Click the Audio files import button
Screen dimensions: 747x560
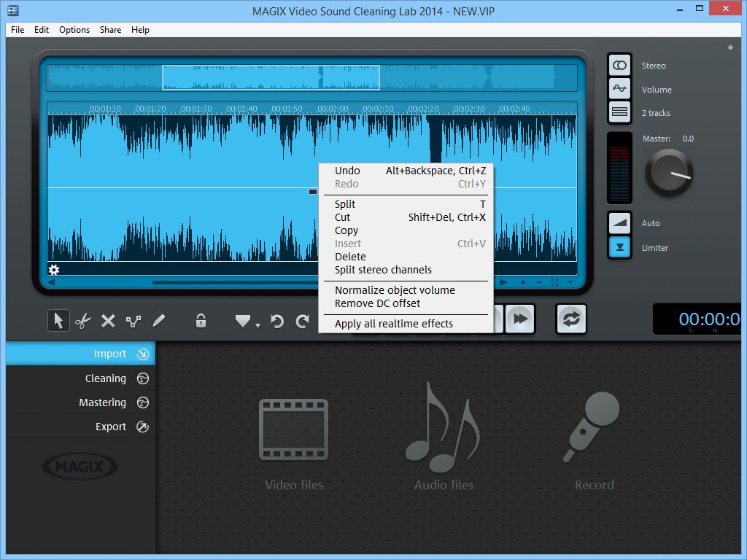click(444, 437)
